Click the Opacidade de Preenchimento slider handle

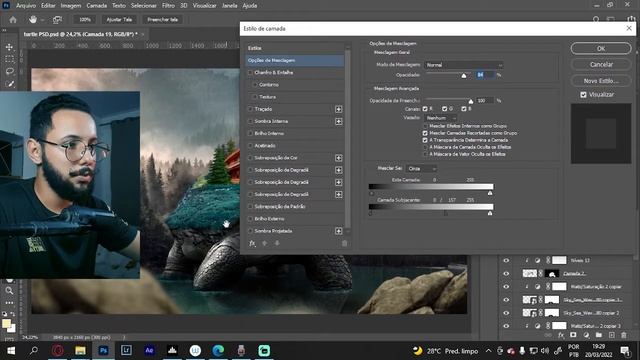coord(471,101)
